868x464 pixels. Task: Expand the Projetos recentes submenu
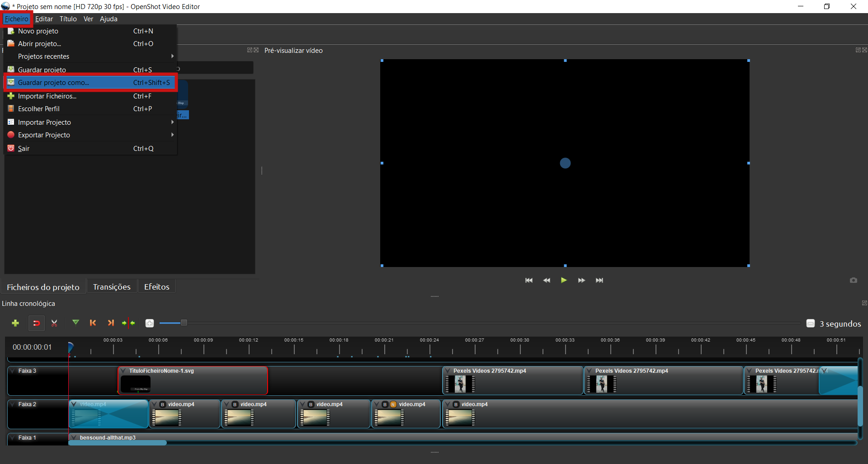coord(90,56)
